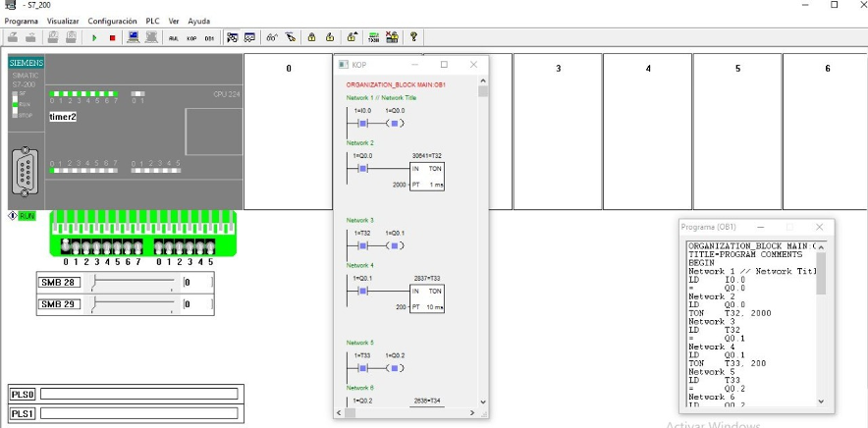The height and width of the screenshot is (428, 868).
Task: Toggle input switch 3 in the six-switch bank
Action: tap(190, 247)
